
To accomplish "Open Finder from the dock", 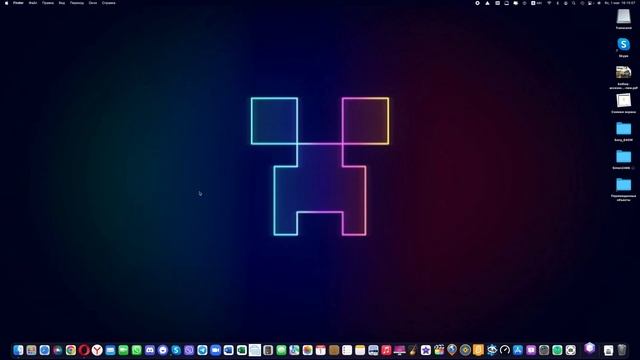I will pos(18,350).
